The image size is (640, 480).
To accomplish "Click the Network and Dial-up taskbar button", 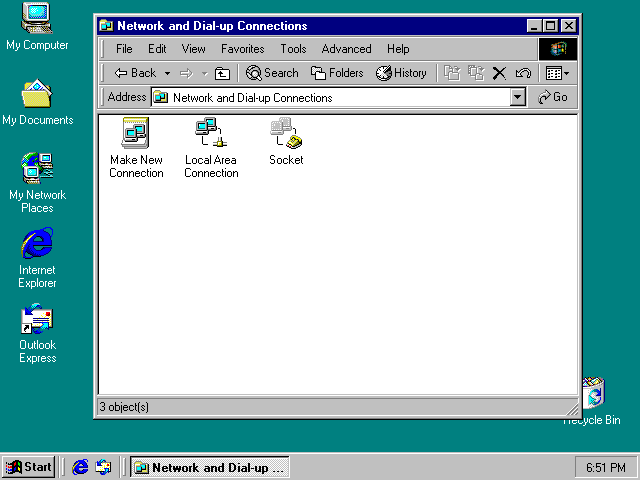I will [210, 467].
